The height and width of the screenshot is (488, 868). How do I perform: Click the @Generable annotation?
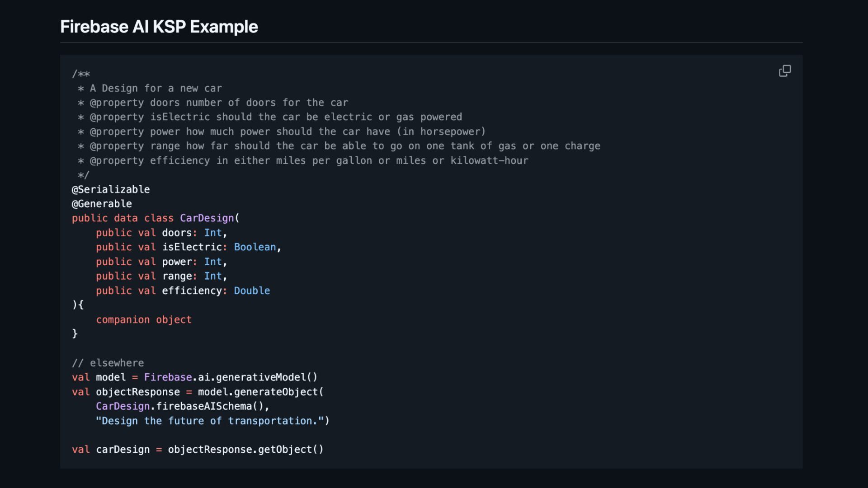tap(102, 204)
